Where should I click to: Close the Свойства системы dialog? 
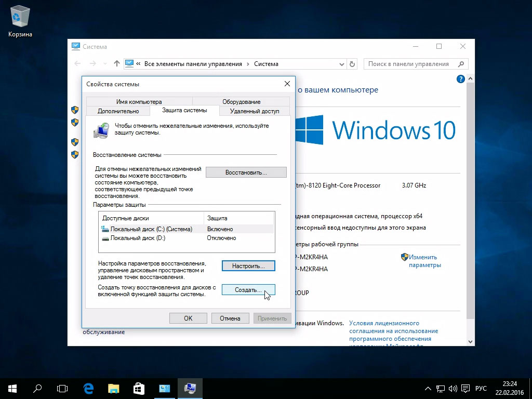pos(287,84)
